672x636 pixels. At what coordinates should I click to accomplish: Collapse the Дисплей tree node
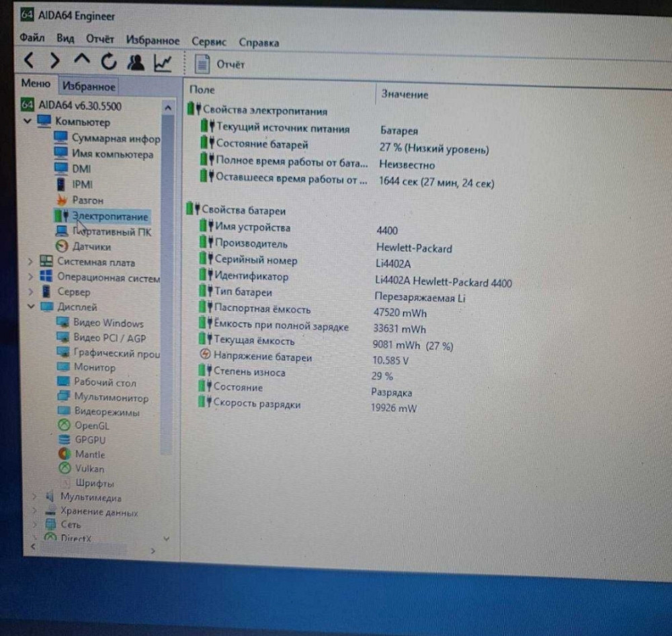click(30, 307)
